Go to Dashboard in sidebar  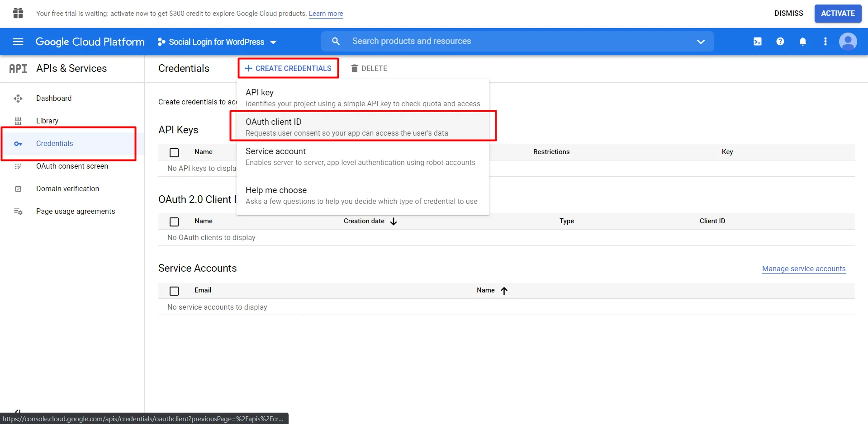click(x=54, y=99)
